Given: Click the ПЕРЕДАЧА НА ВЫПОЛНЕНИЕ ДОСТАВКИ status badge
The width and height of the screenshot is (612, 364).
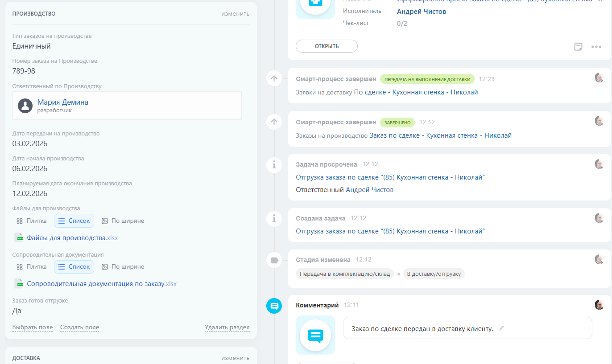Looking at the screenshot, I should pyautogui.click(x=427, y=79).
